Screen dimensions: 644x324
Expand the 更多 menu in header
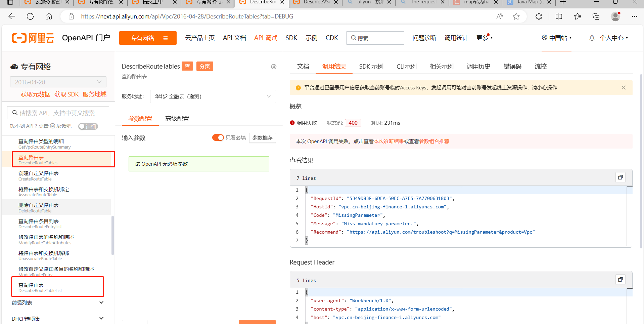coord(484,38)
